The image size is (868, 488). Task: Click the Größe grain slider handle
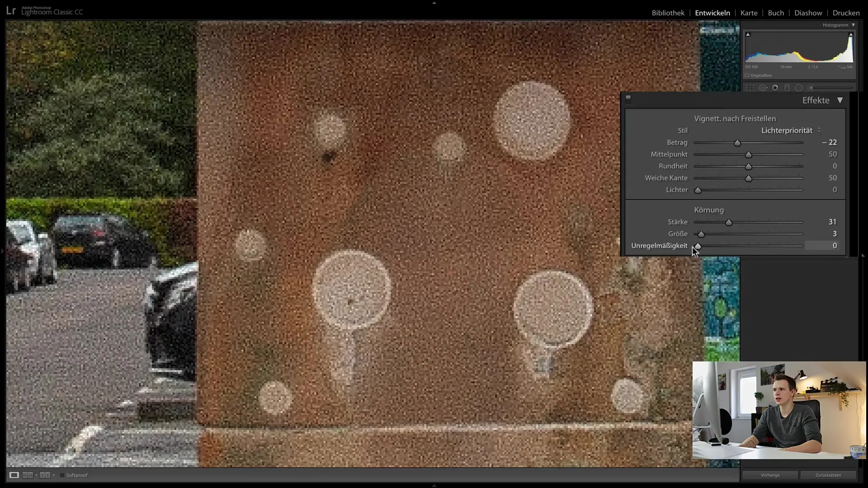(701, 234)
